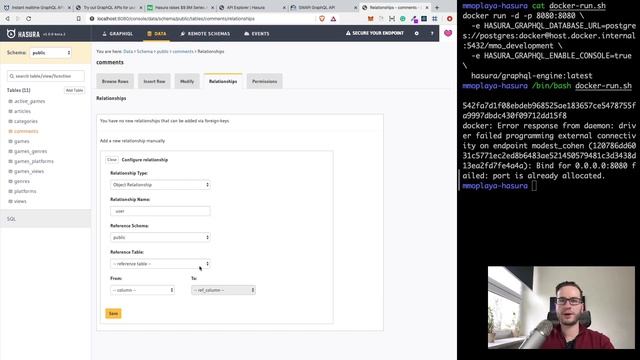The width and height of the screenshot is (640, 360).
Task: Switch to the Modify tab
Action: 187,81
